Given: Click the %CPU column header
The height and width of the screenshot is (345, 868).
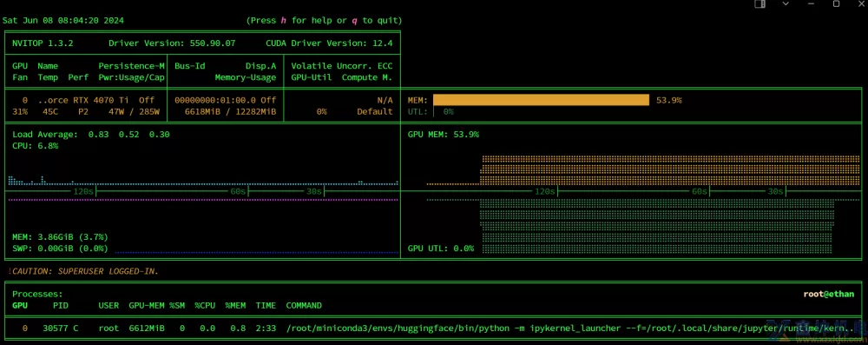Looking at the screenshot, I should tap(205, 306).
